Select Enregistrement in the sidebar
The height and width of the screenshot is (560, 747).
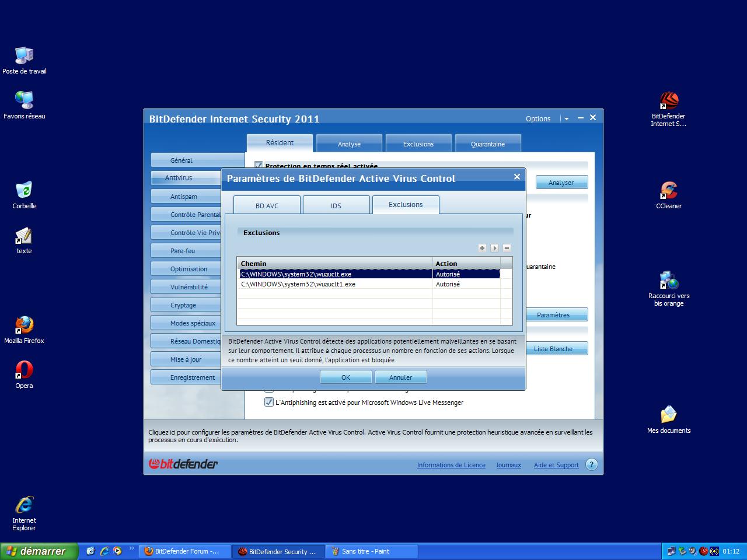(186, 377)
